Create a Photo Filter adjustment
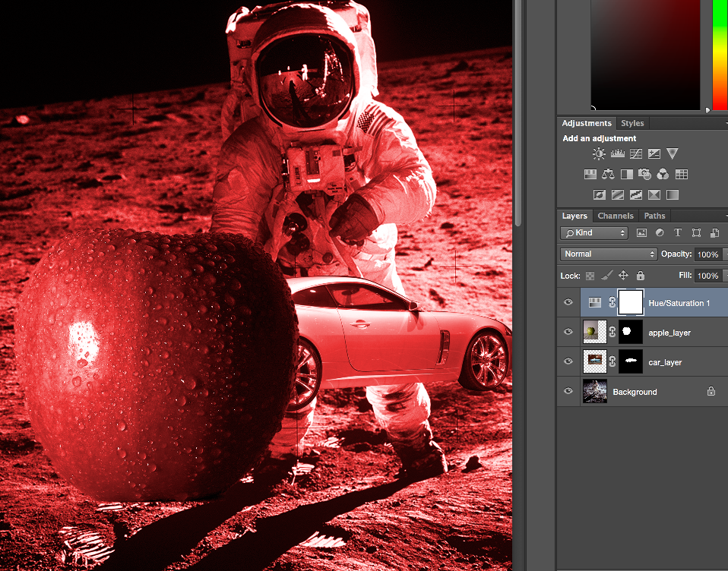 pos(644,175)
